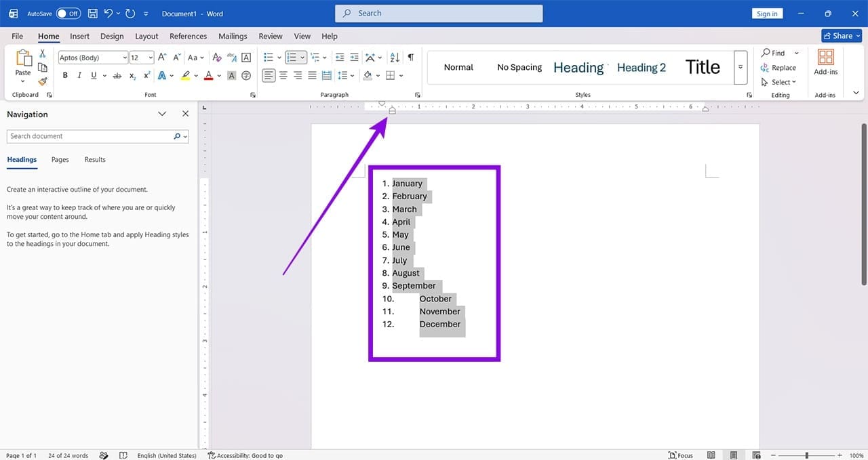The width and height of the screenshot is (868, 460).
Task: Toggle AutoSave switch
Action: (68, 14)
